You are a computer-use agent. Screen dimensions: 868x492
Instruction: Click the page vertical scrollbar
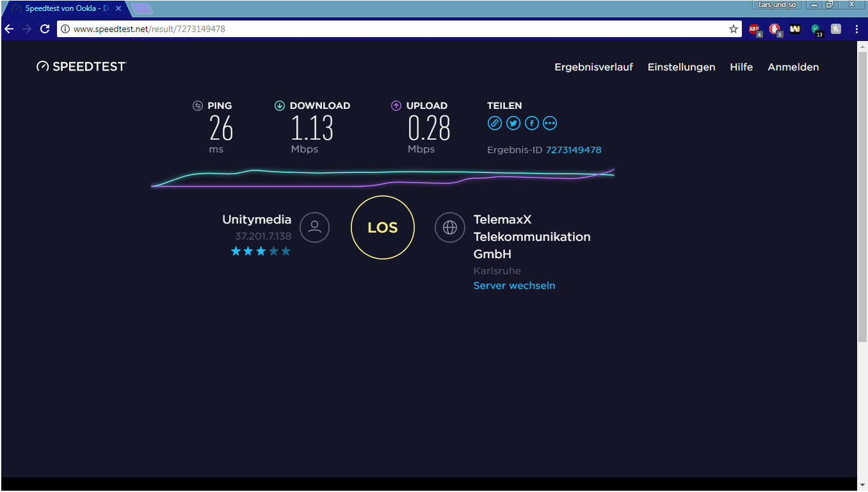pyautogui.click(x=862, y=197)
